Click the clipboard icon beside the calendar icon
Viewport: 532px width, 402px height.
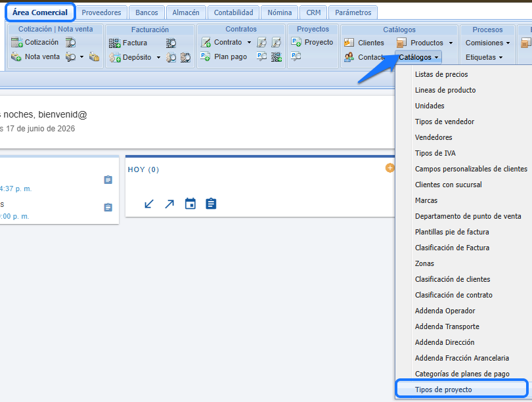(211, 204)
